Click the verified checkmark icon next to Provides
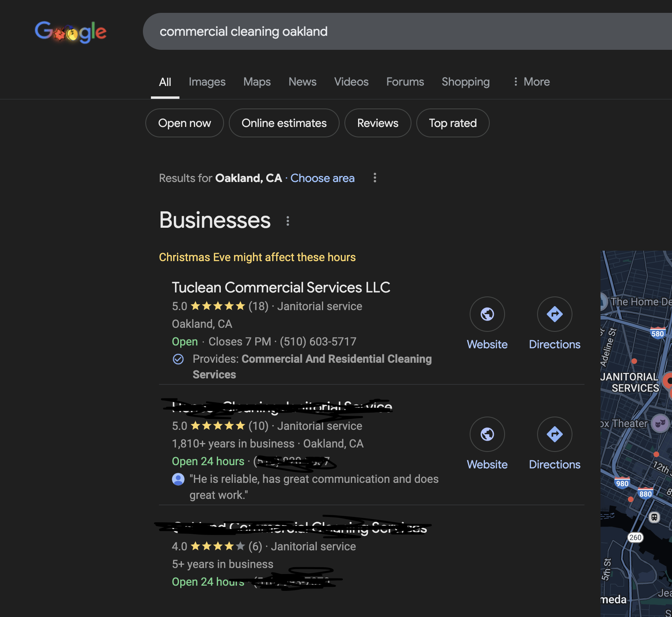Viewport: 672px width, 617px height. tap(178, 359)
